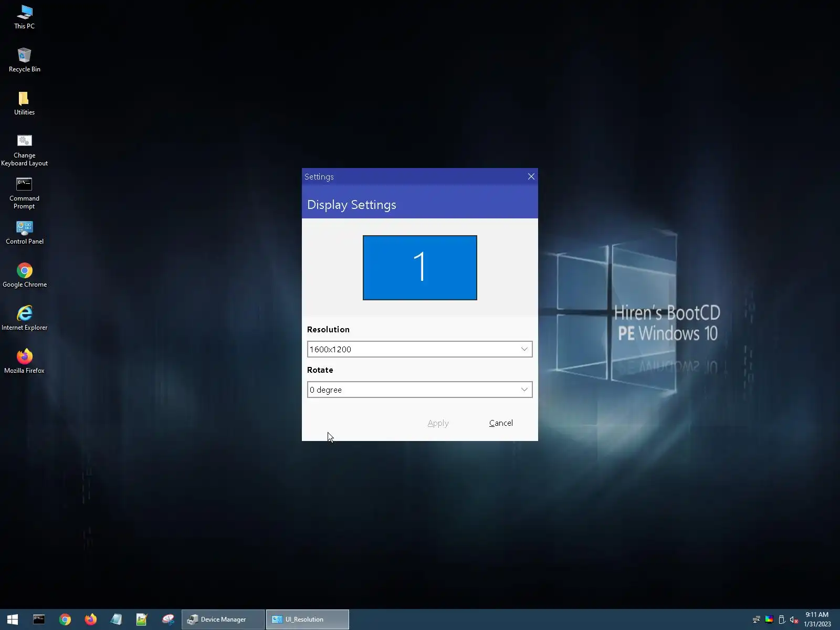Select the monitor 1 display thumbnail
The height and width of the screenshot is (630, 840).
tap(420, 268)
